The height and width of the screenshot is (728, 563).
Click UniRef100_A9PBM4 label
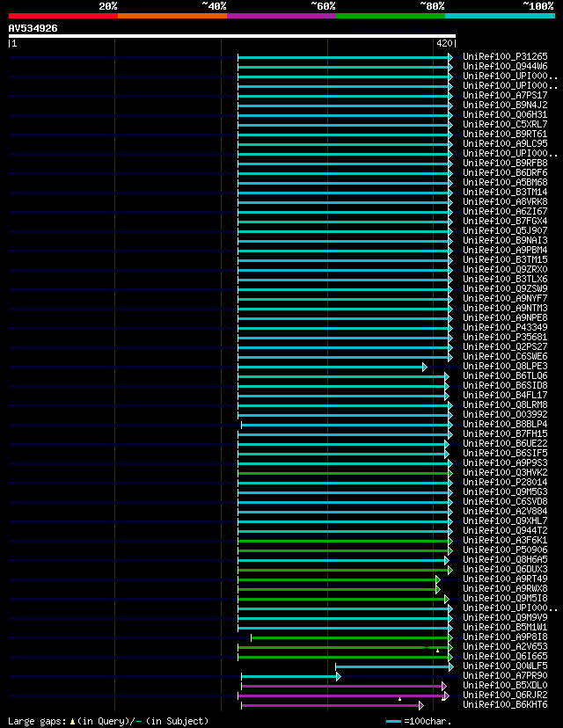point(505,251)
